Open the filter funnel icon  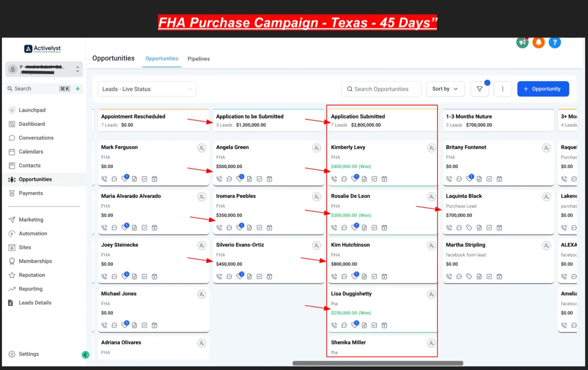tap(480, 89)
